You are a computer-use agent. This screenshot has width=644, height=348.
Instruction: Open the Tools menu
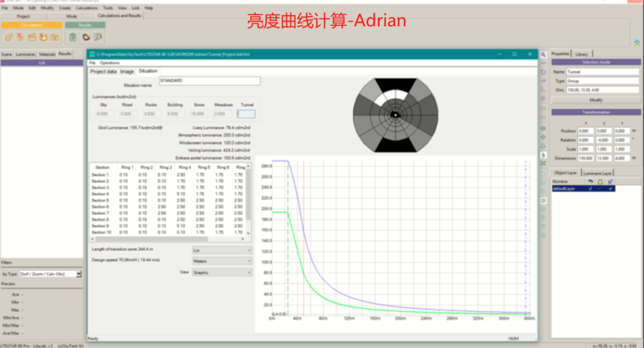108,8
